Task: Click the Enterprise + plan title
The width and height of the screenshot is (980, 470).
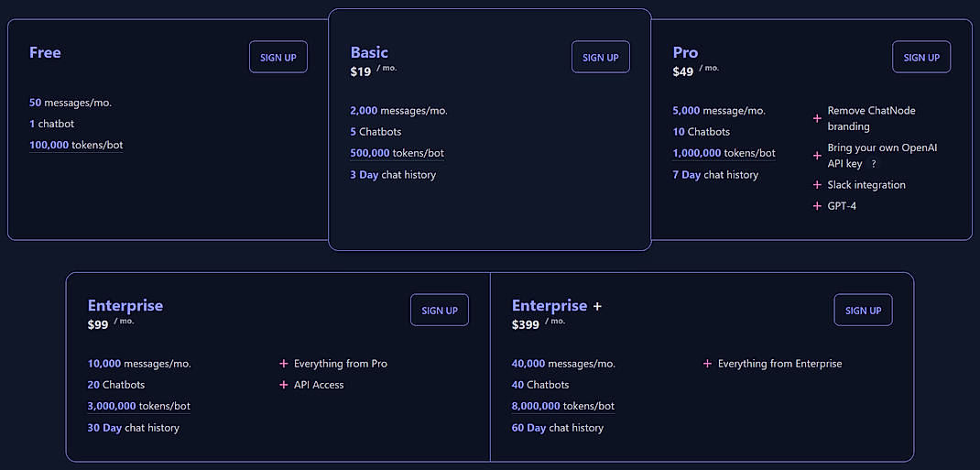Action: pyautogui.click(x=556, y=306)
